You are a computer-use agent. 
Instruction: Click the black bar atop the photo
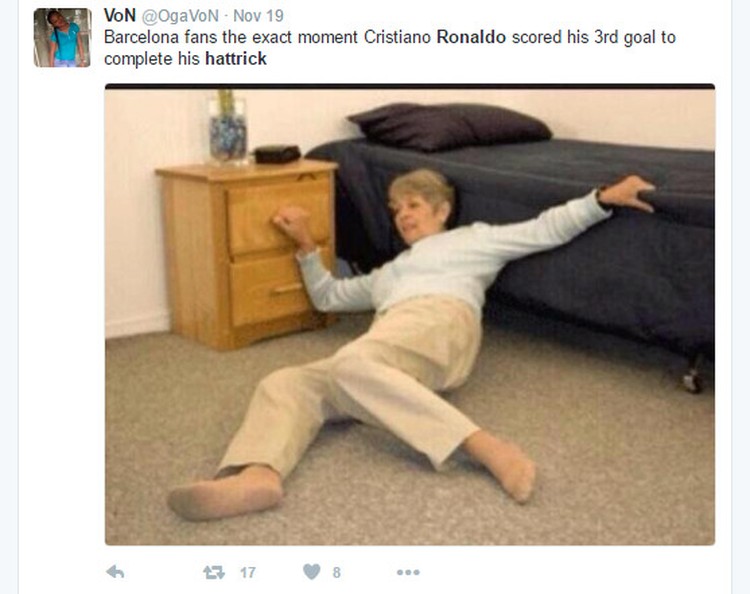[410, 87]
